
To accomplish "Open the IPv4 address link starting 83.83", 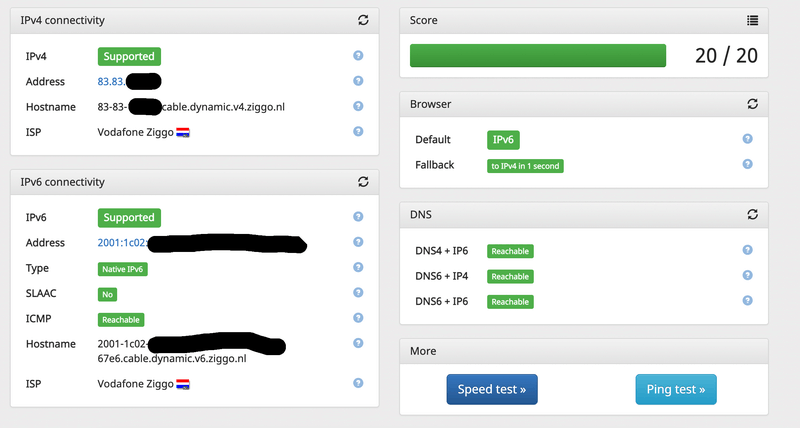I will click(110, 82).
